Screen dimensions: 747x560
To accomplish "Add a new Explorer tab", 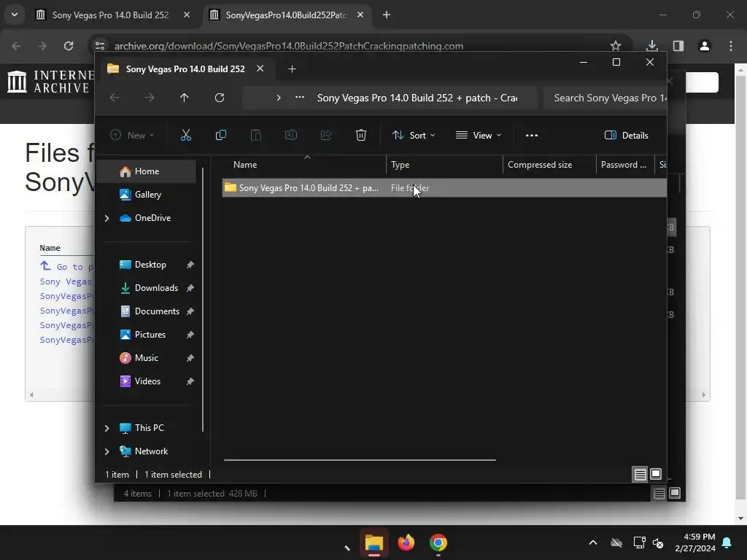I will [292, 69].
